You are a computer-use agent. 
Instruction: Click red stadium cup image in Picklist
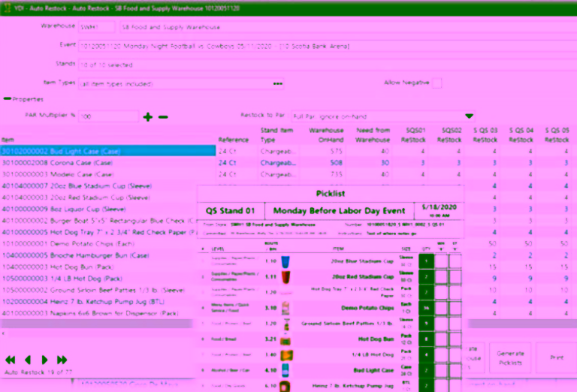click(x=286, y=277)
